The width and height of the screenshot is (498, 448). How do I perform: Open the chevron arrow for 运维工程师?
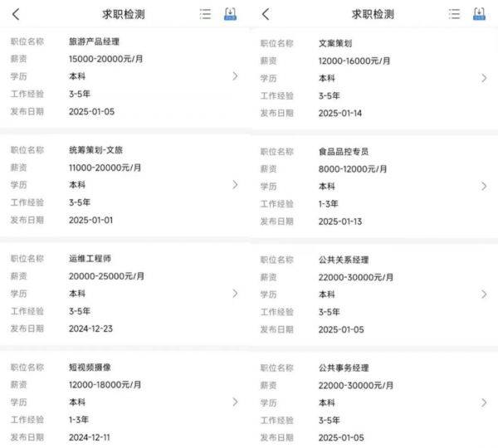pyautogui.click(x=235, y=294)
